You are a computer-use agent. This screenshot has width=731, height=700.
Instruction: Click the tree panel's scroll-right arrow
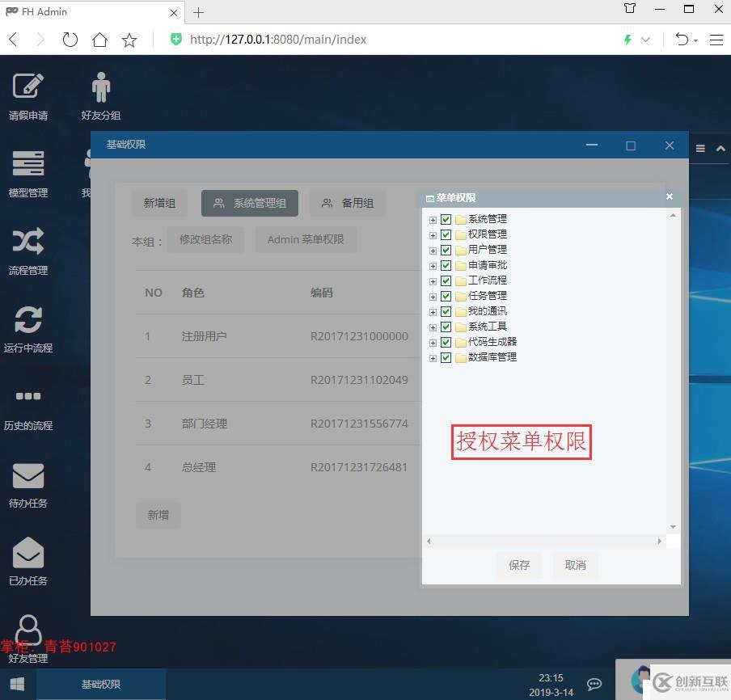pyautogui.click(x=659, y=541)
